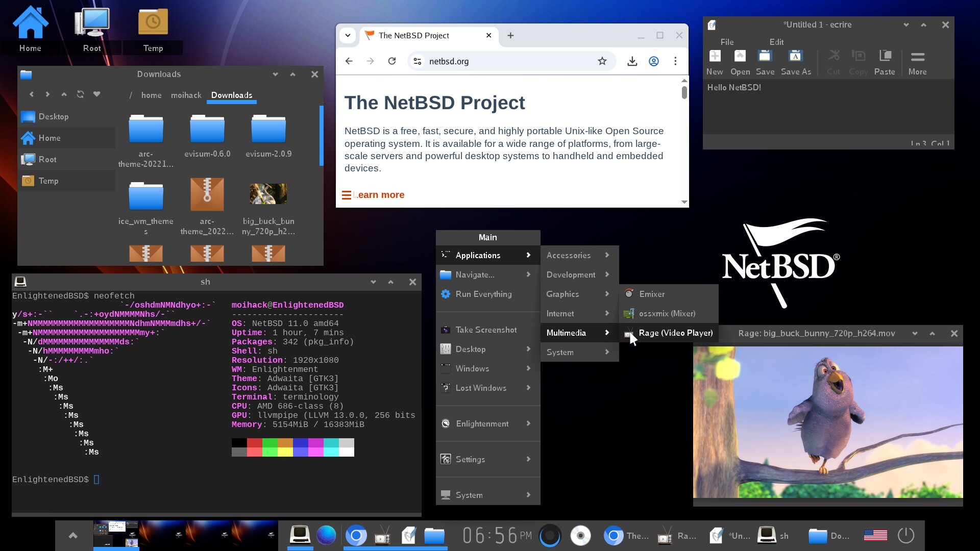
Task: Open the File menu in ecrire
Action: click(x=727, y=42)
